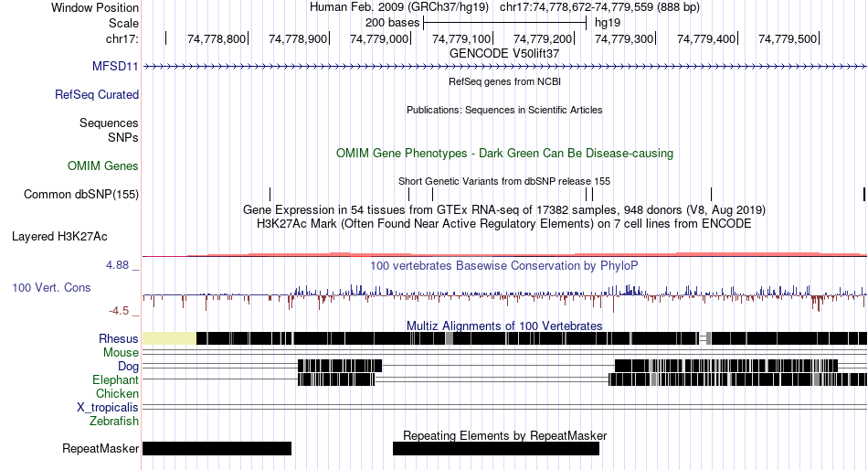The width and height of the screenshot is (868, 470).
Task: Click the left RepeatMasker repeat block
Action: 217,448
